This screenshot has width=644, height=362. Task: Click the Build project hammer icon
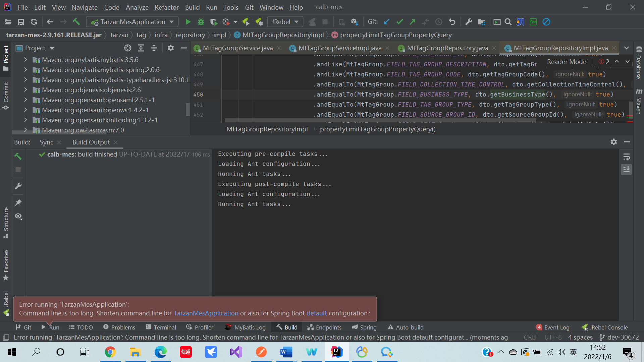pyautogui.click(x=76, y=22)
